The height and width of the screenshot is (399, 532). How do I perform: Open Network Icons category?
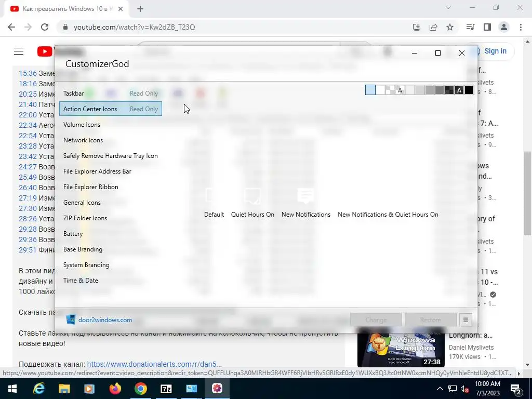pyautogui.click(x=111, y=140)
